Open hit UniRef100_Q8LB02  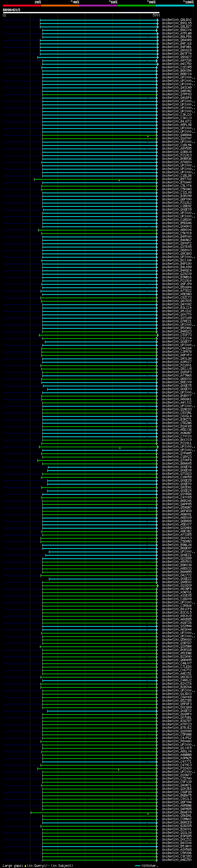click(x=176, y=20)
